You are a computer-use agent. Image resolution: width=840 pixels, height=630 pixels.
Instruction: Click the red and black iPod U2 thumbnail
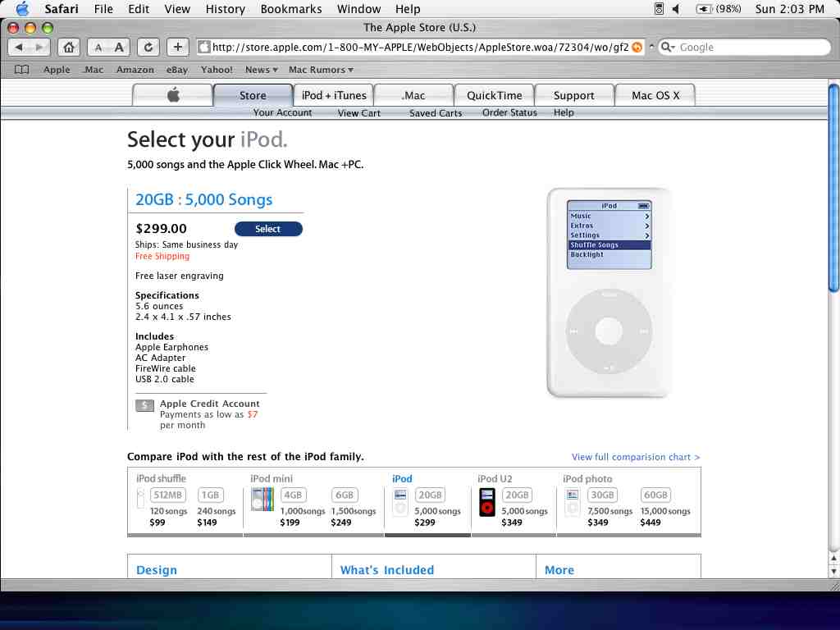point(487,502)
